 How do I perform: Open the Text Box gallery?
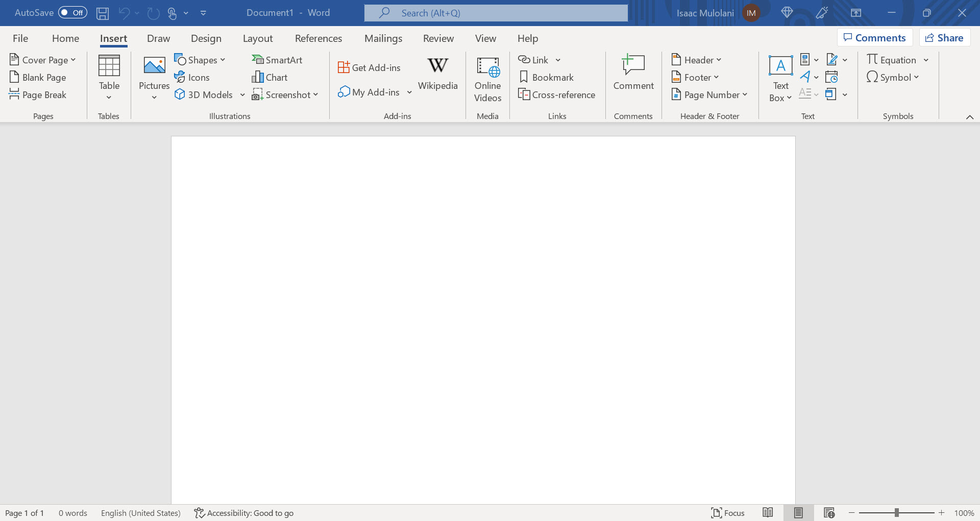click(x=780, y=79)
